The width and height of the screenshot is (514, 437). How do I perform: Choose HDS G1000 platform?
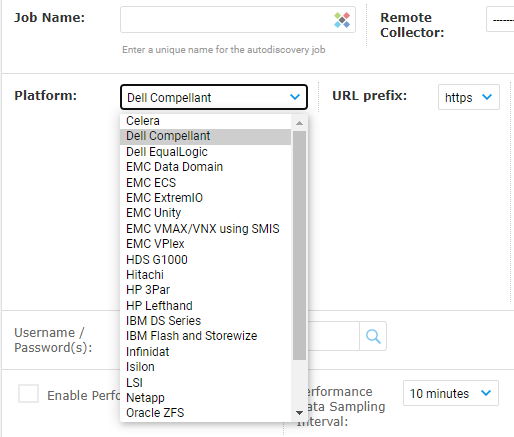206,259
